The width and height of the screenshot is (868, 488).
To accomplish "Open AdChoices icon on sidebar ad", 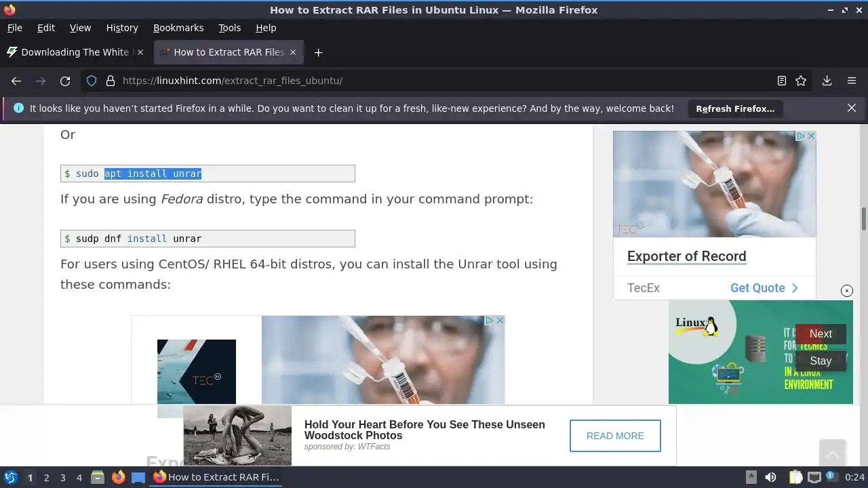I will [x=801, y=136].
